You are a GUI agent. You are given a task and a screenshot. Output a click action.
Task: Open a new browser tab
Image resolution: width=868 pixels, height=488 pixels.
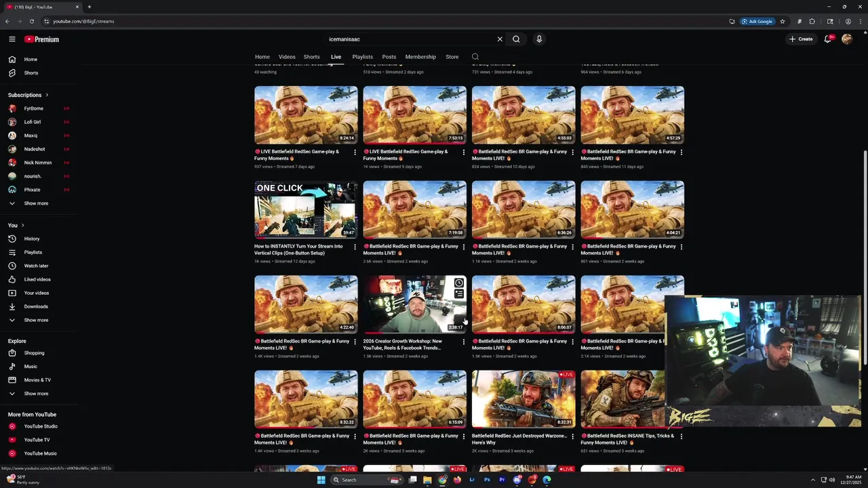[89, 7]
